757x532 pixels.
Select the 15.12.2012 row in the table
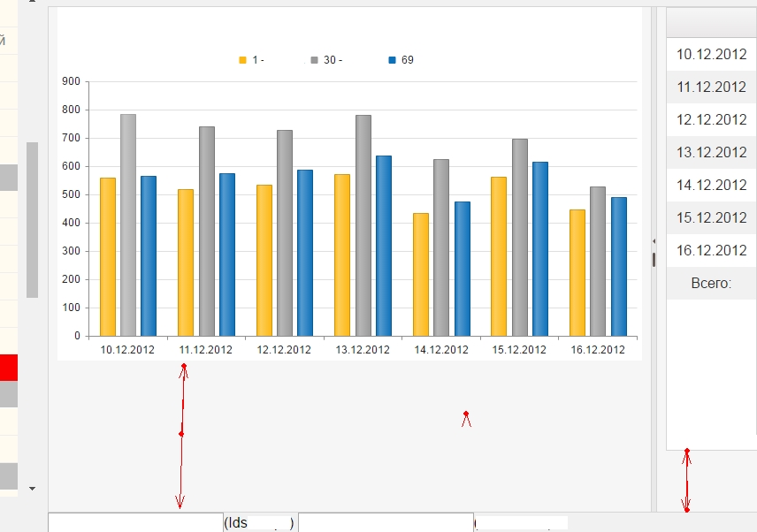(x=711, y=217)
